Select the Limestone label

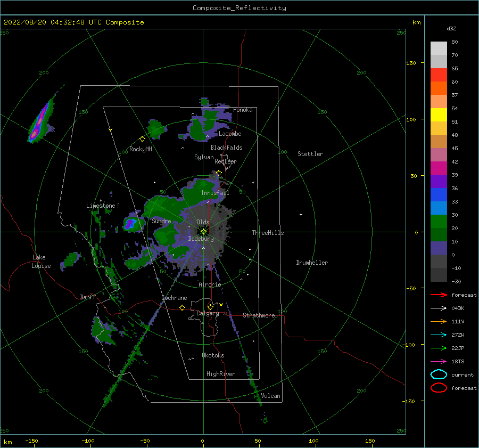point(101,206)
